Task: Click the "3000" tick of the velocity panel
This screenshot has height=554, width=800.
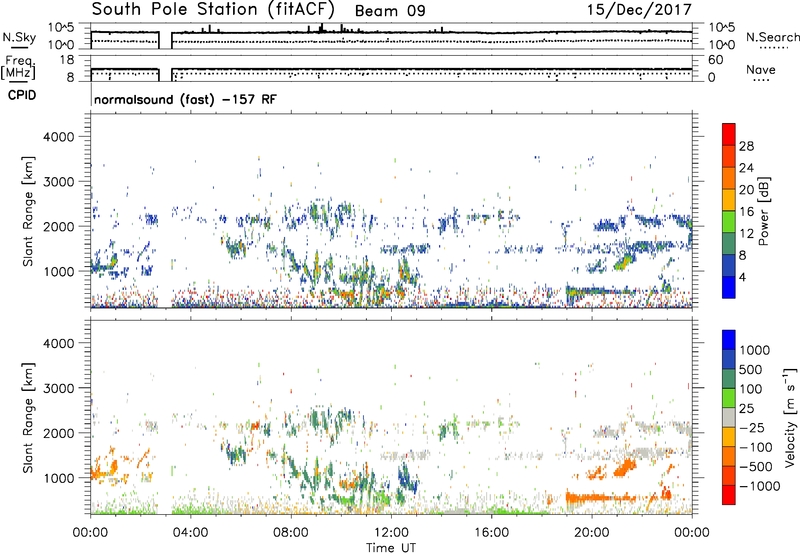Action: coord(58,388)
